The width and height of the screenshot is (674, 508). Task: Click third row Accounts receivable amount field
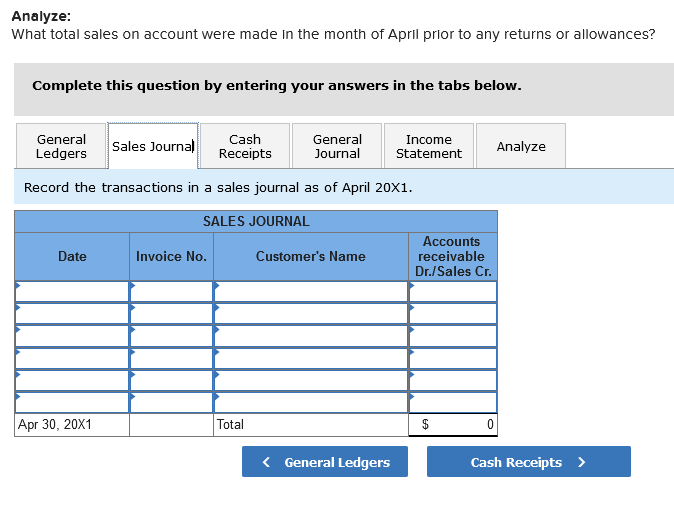(x=453, y=337)
